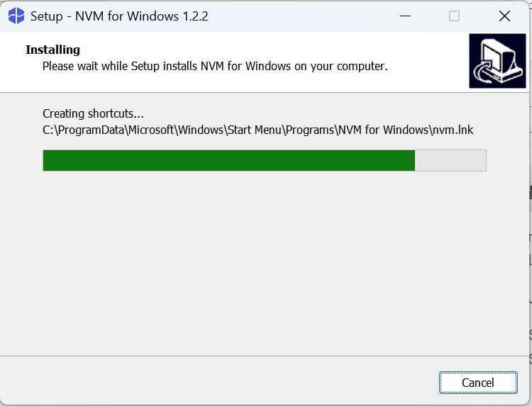This screenshot has height=406, width=532.
Task: Click the "Creating shortcuts..." status text
Action: [93, 113]
